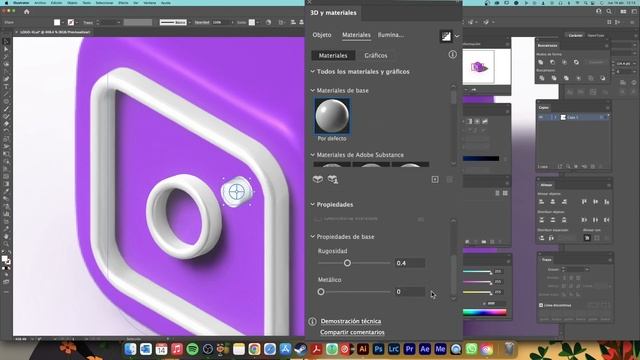
Task: Open the stroke swatch dropdown in control bar
Action: point(76,22)
